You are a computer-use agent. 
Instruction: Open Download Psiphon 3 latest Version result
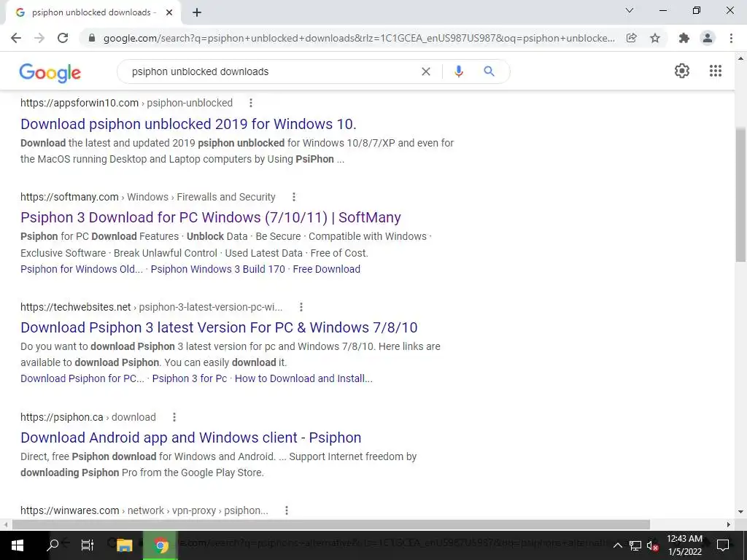click(x=219, y=327)
